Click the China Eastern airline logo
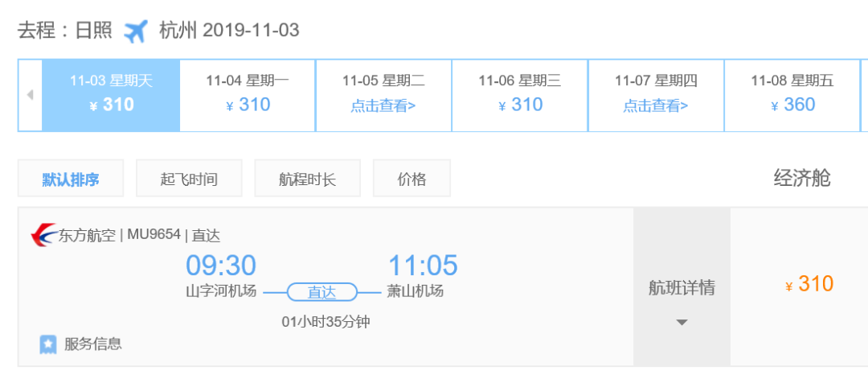 (42, 236)
